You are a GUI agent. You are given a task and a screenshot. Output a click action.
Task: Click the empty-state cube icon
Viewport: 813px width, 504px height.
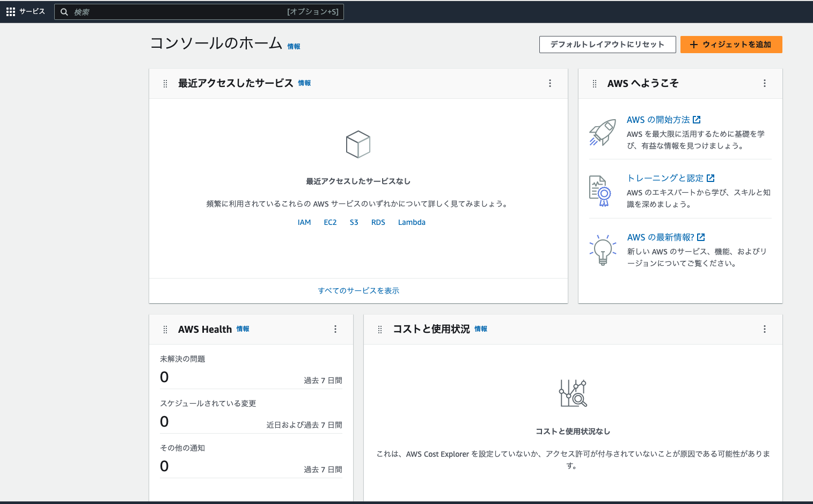click(358, 144)
